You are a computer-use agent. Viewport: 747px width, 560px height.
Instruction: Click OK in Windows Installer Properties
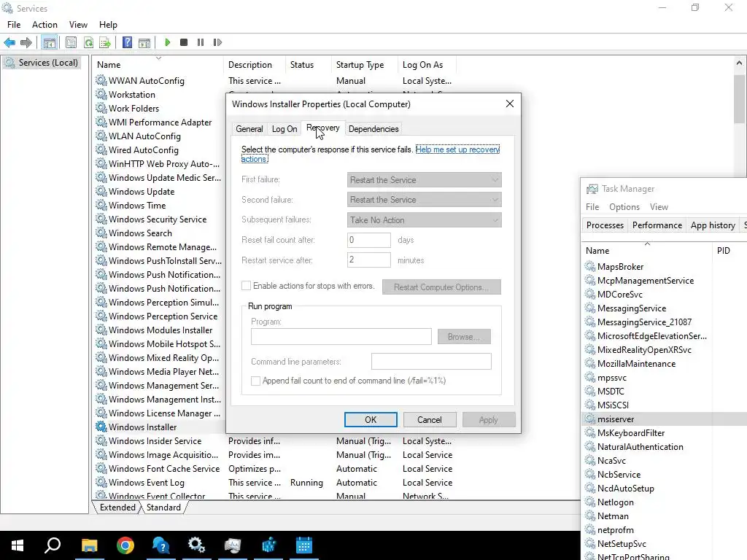(x=371, y=419)
